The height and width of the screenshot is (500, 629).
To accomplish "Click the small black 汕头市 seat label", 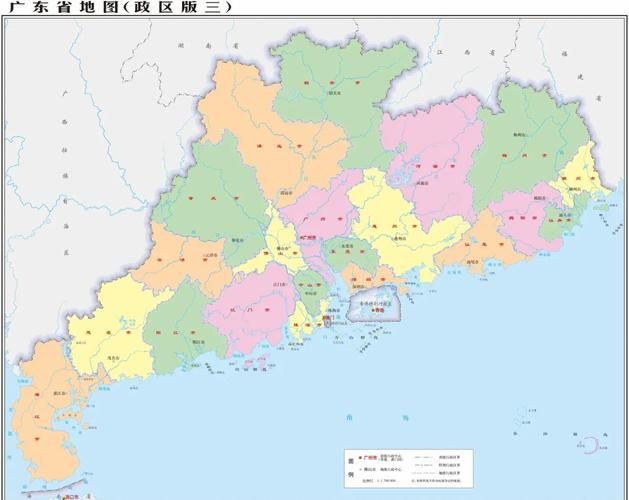I will tap(564, 215).
